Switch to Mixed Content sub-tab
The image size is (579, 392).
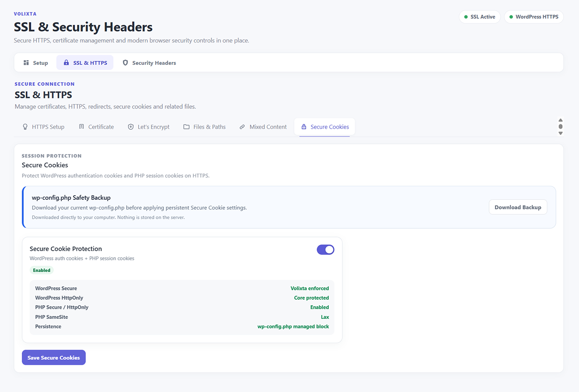tap(263, 127)
